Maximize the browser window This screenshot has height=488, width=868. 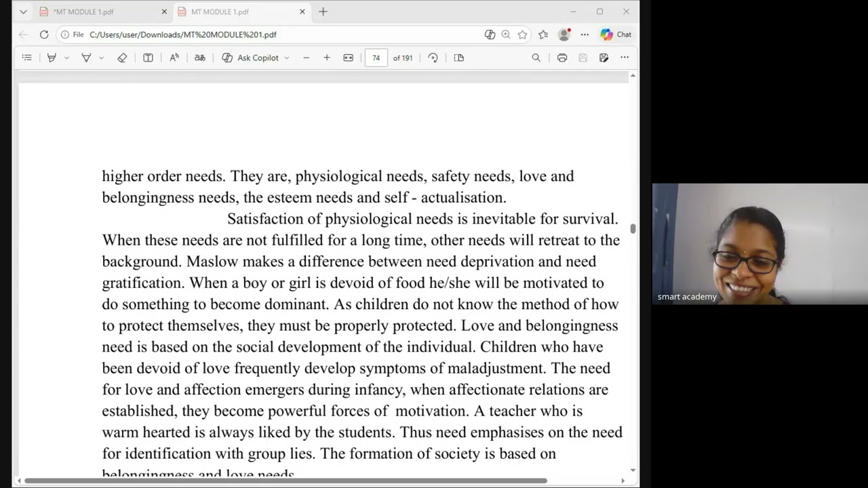pos(599,12)
